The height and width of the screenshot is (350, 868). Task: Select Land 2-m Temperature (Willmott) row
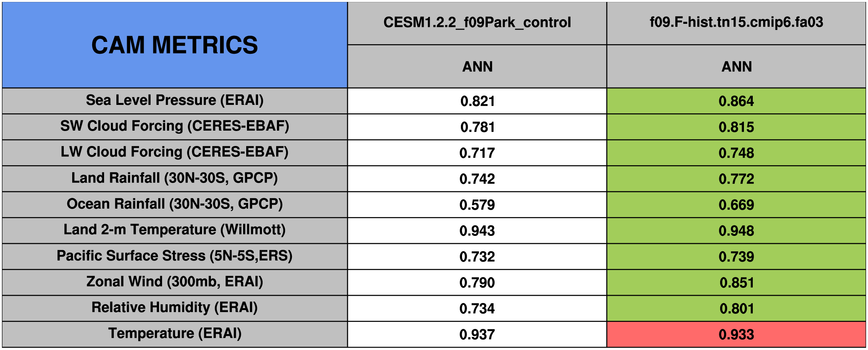[x=175, y=231]
